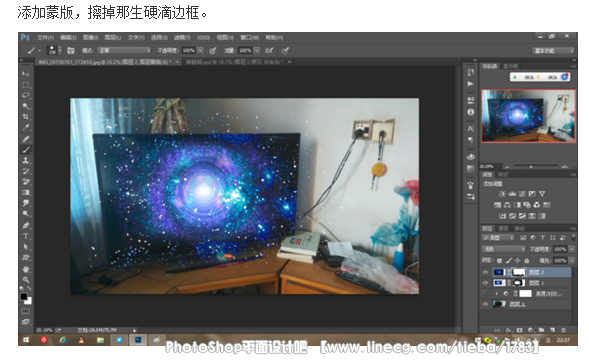Select the Lasso tool
Screen dimensions: 589x364
point(26,95)
